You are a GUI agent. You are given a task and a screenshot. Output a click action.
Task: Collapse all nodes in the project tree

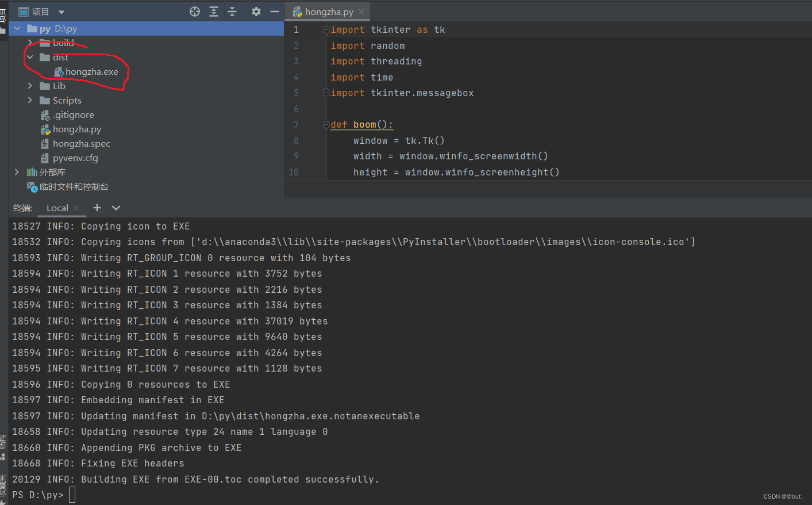[x=232, y=11]
